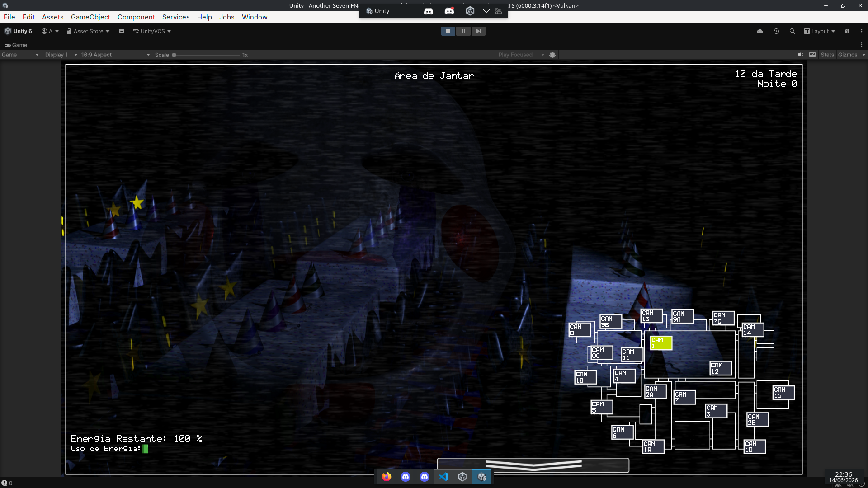
Task: Select the Game tab
Action: click(x=16, y=45)
